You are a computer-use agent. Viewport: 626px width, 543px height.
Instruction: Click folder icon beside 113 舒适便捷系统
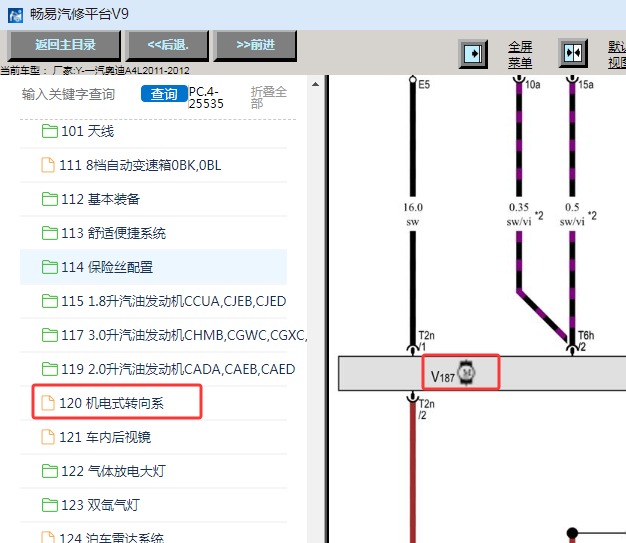[x=50, y=233]
